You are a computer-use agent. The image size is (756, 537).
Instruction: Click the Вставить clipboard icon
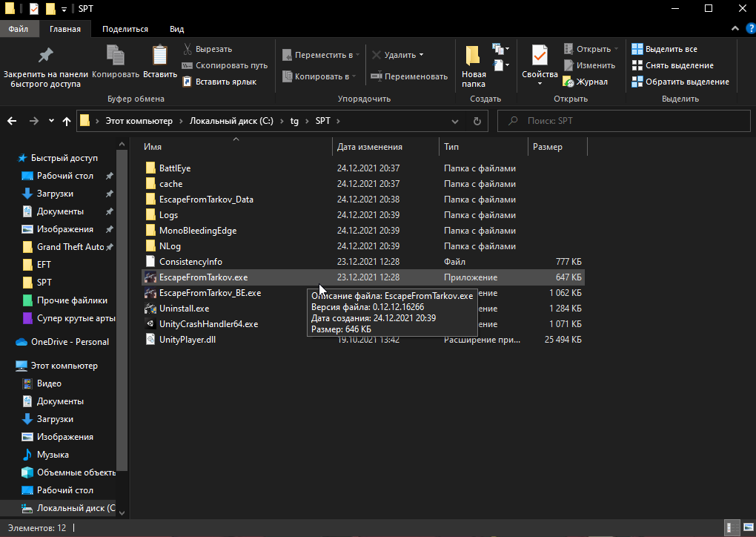tap(160, 62)
